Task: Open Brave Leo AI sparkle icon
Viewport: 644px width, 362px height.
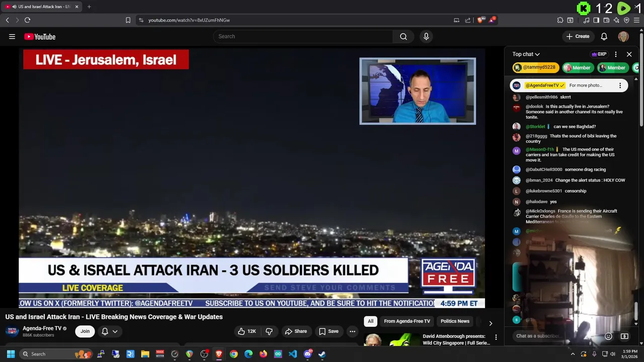Action: click(x=616, y=20)
